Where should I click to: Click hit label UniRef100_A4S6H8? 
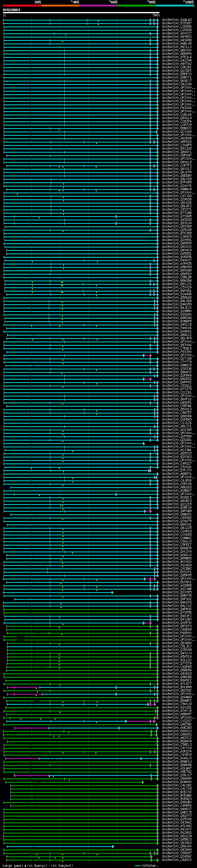pyautogui.click(x=177, y=40)
